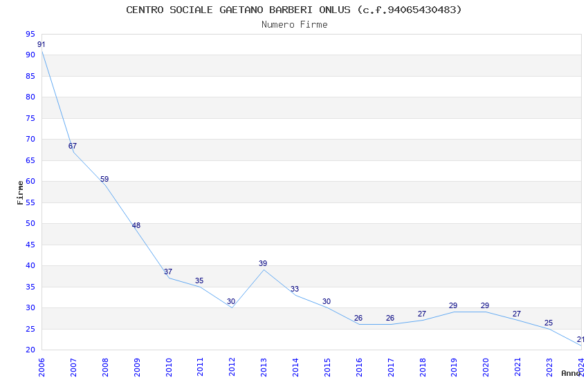Viewport: 588px width, 380px height.
Task: Click the x-axis year 2009
Action: pos(137,368)
